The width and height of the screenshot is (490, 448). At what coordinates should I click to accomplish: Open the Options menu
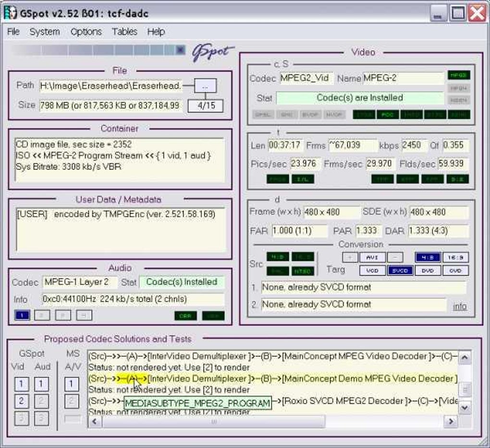[86, 32]
